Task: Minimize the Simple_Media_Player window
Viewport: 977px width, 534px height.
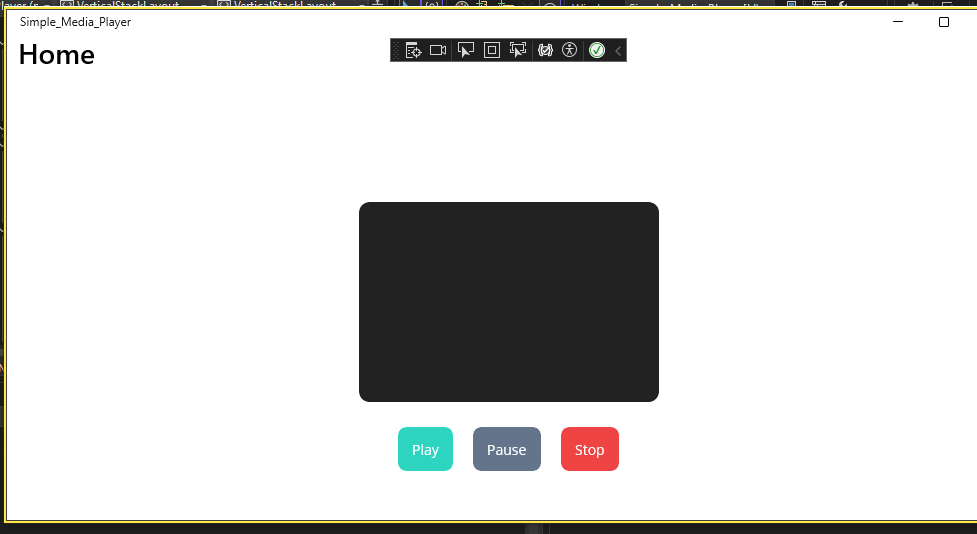Action: click(x=897, y=22)
